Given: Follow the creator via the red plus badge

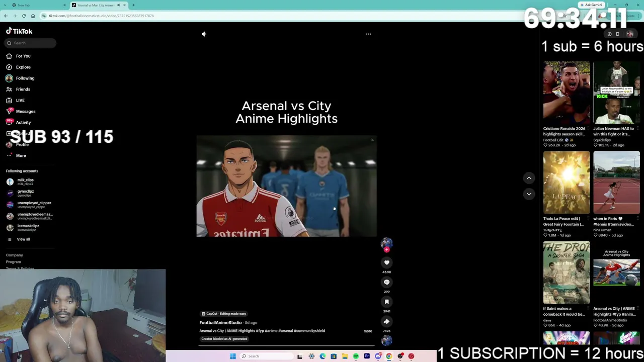Looking at the screenshot, I should point(386,250).
